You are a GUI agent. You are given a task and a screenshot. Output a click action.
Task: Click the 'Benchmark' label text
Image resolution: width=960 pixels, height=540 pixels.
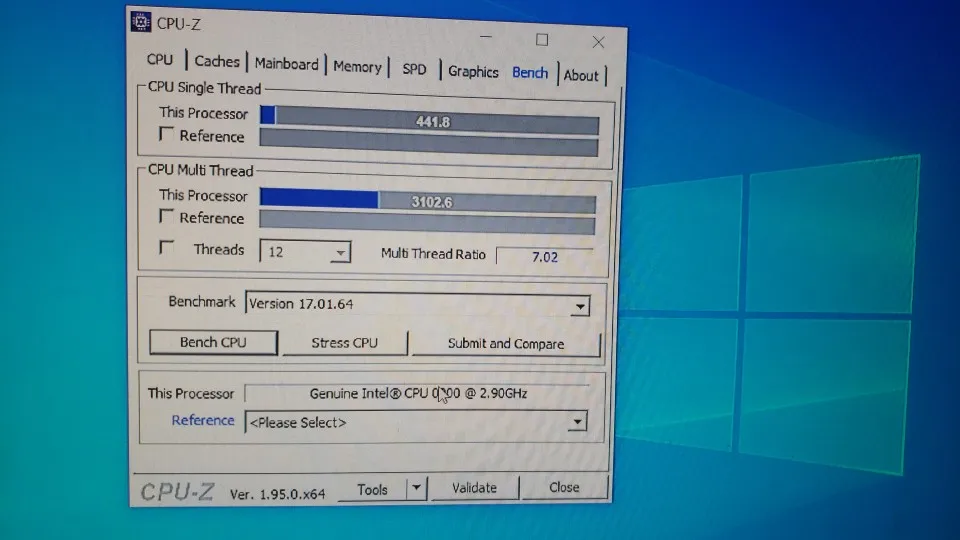201,301
